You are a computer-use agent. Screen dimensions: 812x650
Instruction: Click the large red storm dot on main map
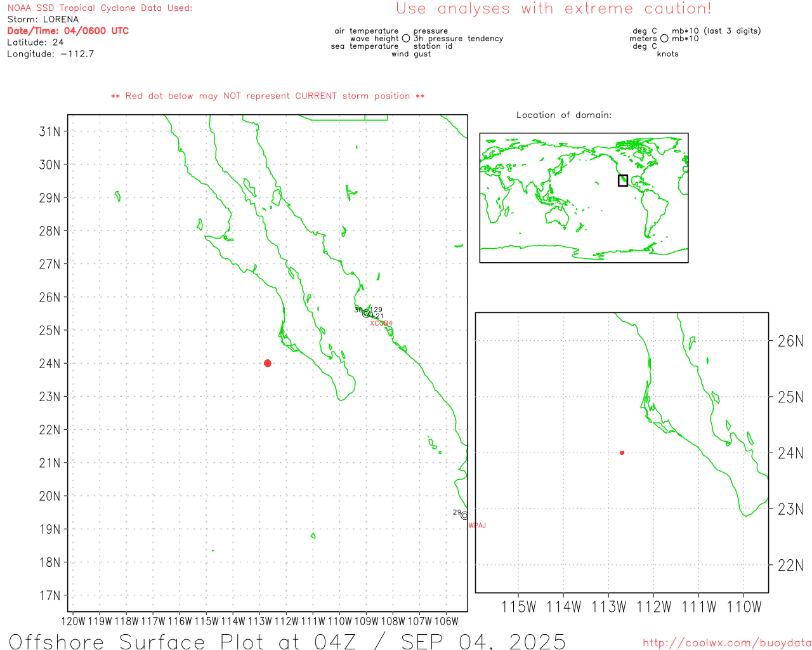[x=268, y=363]
